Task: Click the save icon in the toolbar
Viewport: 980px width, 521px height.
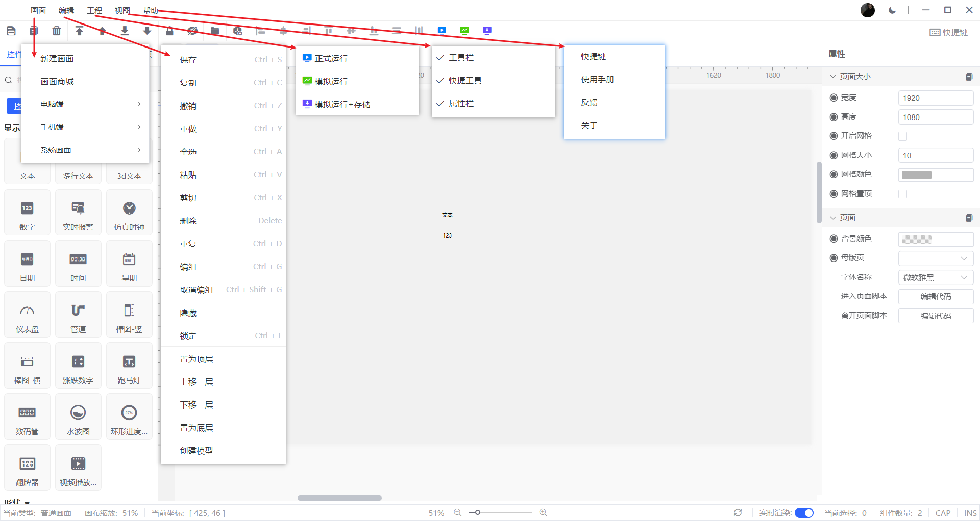Action: click(11, 31)
